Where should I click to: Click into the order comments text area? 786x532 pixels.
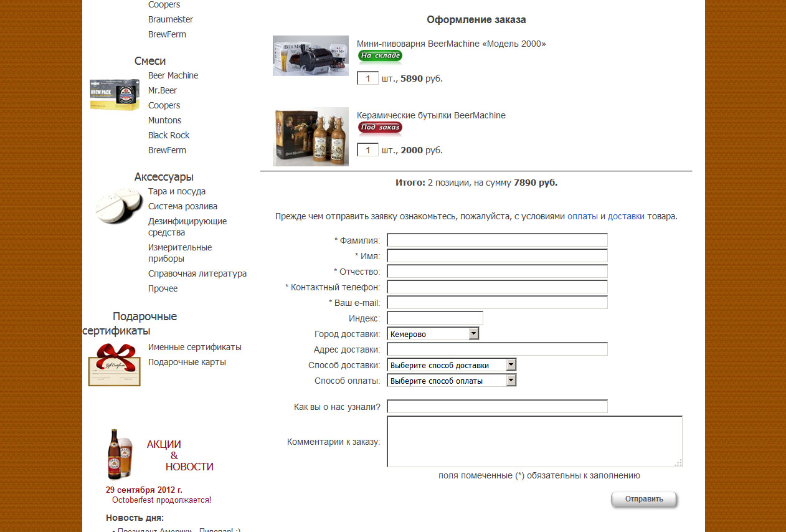tap(534, 442)
